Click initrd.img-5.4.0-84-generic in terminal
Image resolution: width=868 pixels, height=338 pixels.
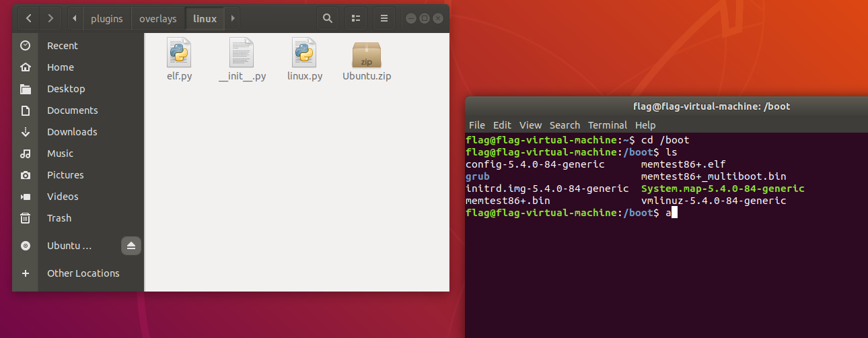pyautogui.click(x=547, y=189)
